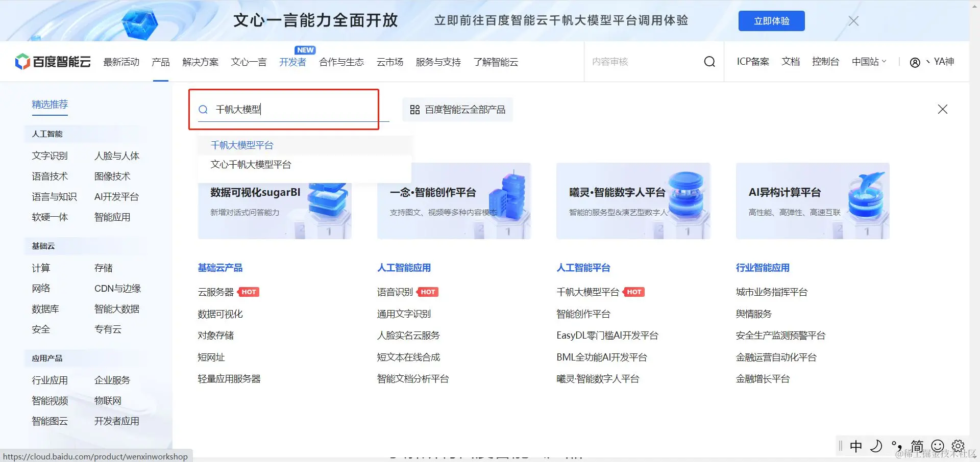Open the 智能文档分析平台 link
This screenshot has height=462, width=980.
coord(413,379)
